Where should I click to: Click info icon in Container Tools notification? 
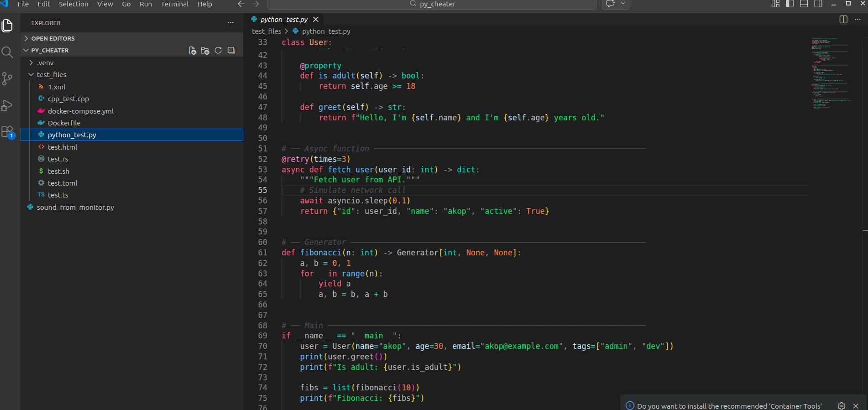(x=630, y=406)
